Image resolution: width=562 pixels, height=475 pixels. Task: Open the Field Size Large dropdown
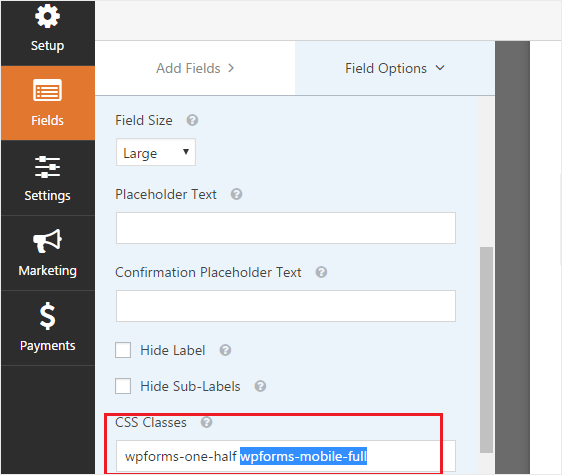(156, 152)
